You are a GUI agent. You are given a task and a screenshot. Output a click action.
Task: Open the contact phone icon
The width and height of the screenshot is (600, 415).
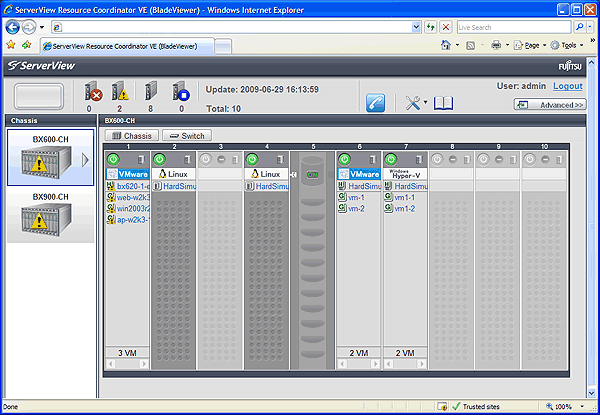coord(375,103)
